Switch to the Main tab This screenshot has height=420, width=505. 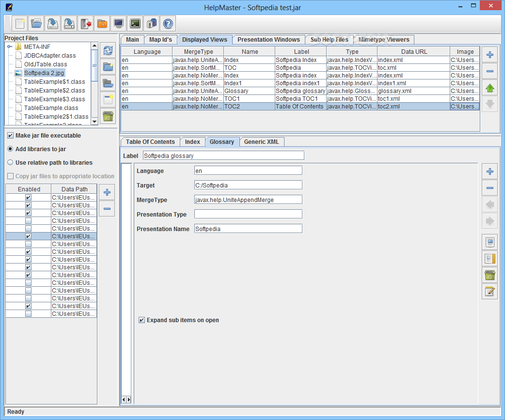[132, 40]
